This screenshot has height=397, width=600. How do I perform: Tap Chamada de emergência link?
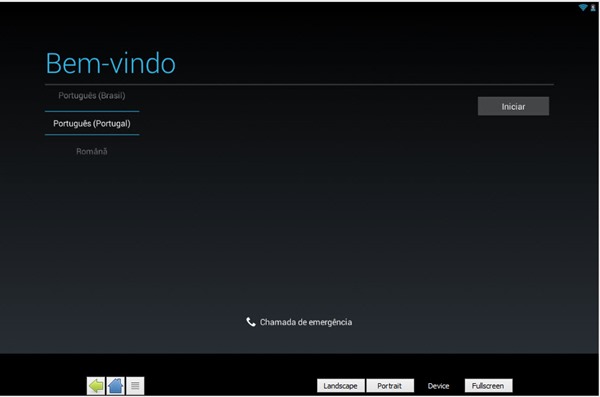pyautogui.click(x=306, y=322)
